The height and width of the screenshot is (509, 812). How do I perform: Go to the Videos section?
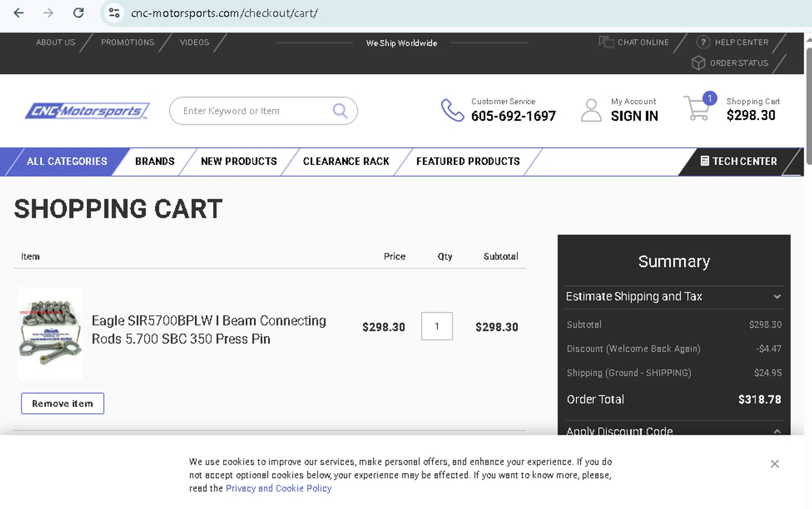[x=194, y=42]
